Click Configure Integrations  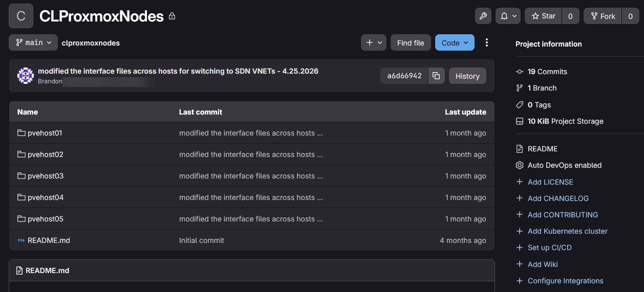pos(566,281)
